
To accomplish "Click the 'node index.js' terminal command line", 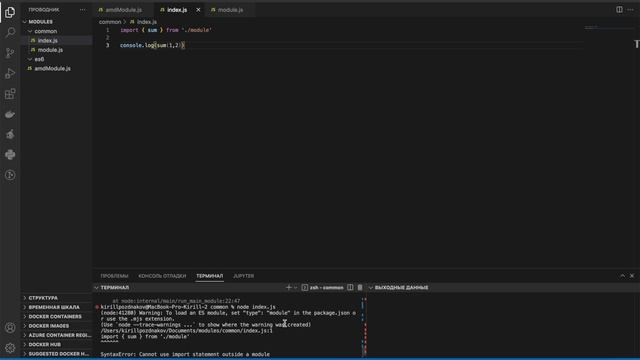I will (256, 307).
